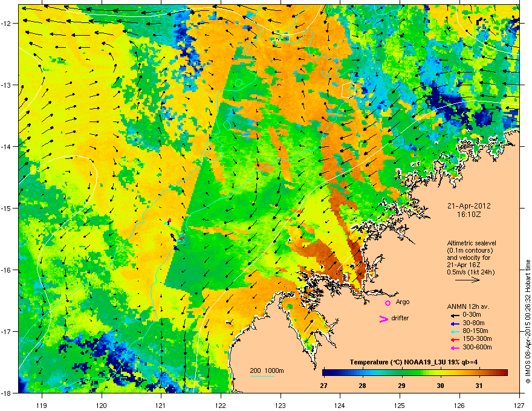Click the 0.5m/s velocity scale arrow

(x=467, y=280)
